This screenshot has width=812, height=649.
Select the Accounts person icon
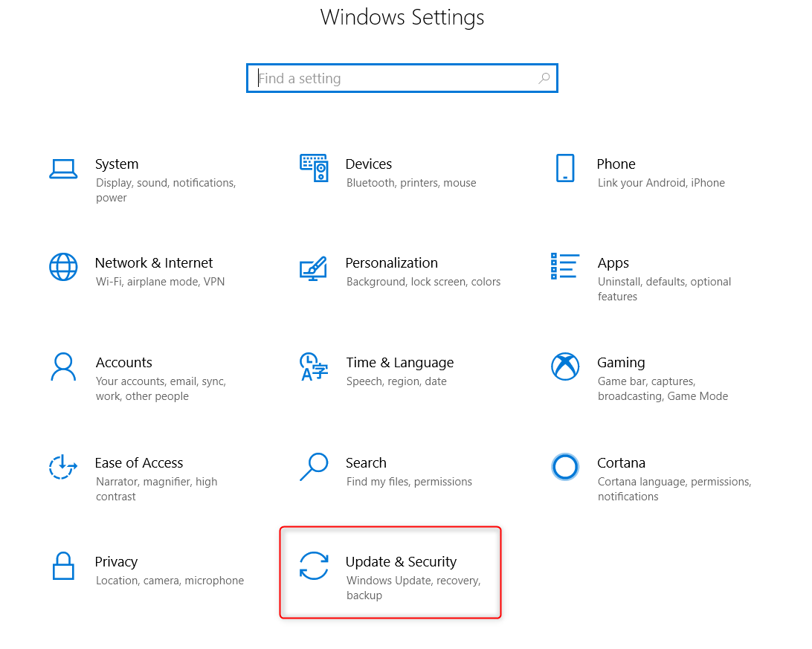pyautogui.click(x=63, y=367)
